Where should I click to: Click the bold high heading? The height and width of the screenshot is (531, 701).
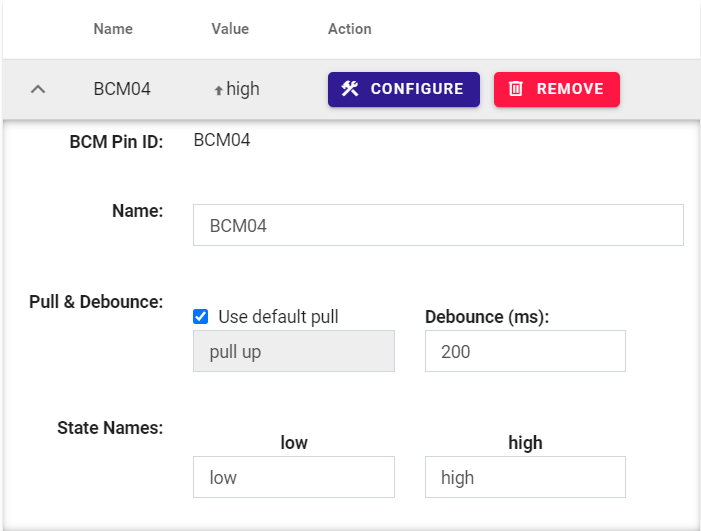point(525,442)
